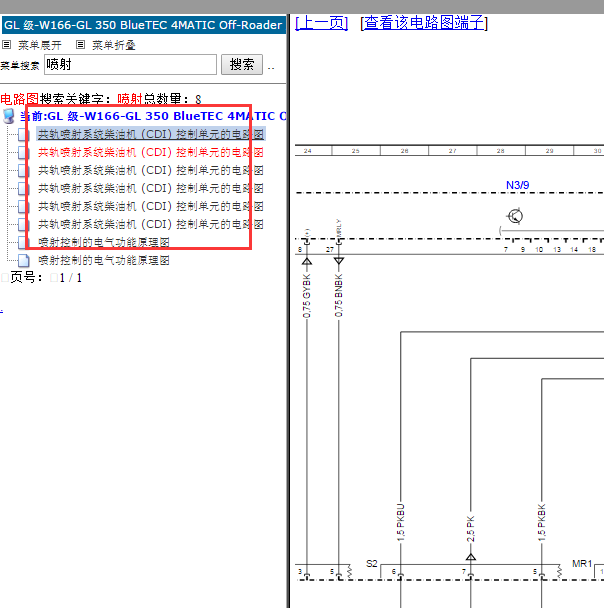604x608 pixels.
Task: Open the highlighted 共轨喷射系统柴油机 (CDI) entry
Action: tap(151, 134)
